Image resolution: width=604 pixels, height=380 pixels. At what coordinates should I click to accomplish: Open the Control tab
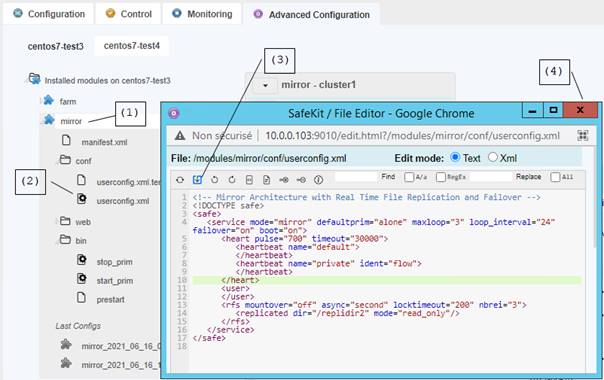click(128, 14)
